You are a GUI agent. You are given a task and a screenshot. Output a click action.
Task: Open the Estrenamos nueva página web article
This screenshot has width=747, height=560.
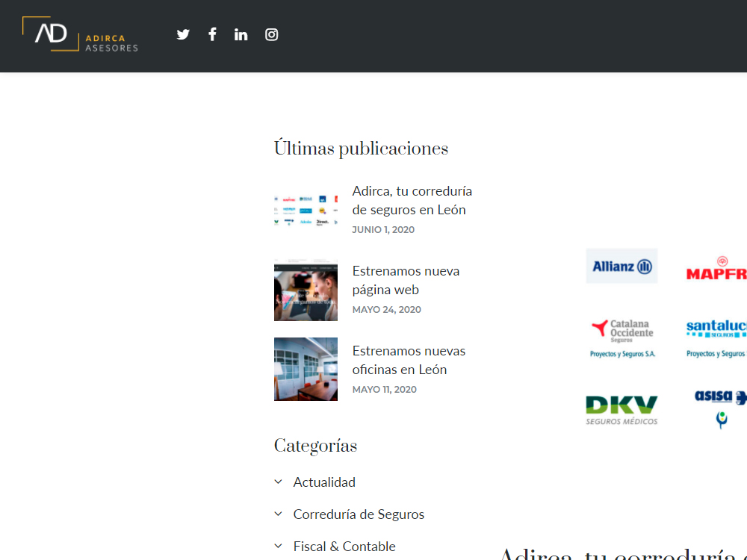(x=406, y=280)
